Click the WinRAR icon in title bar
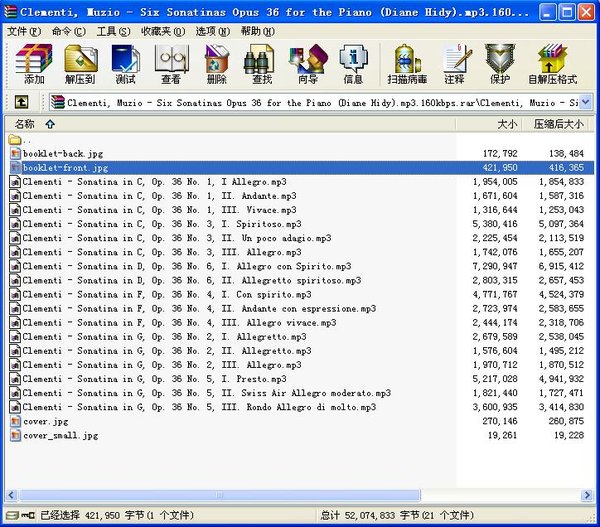 [11, 12]
